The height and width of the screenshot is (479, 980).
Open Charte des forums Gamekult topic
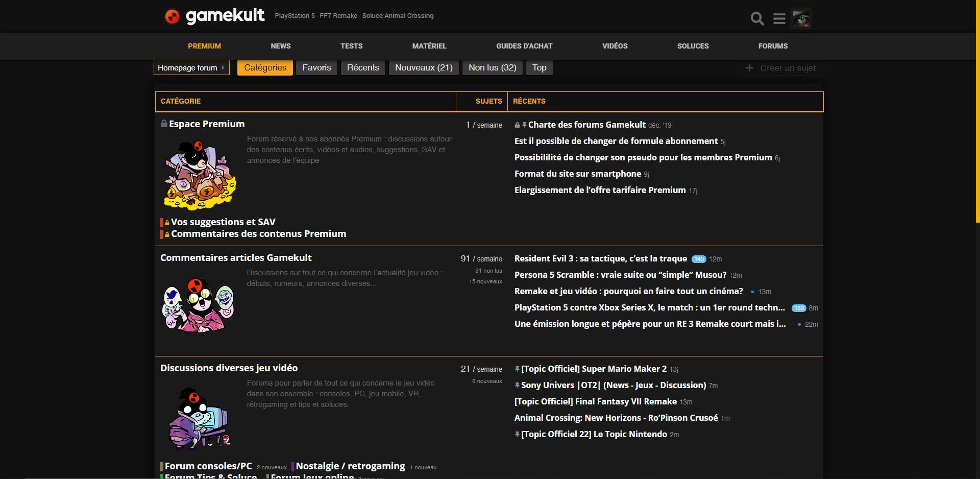click(x=587, y=125)
